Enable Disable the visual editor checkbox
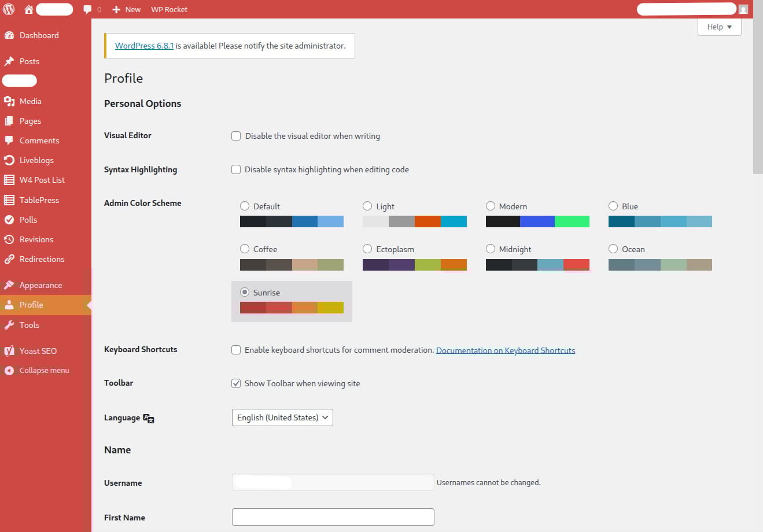The width and height of the screenshot is (763, 532). 236,136
